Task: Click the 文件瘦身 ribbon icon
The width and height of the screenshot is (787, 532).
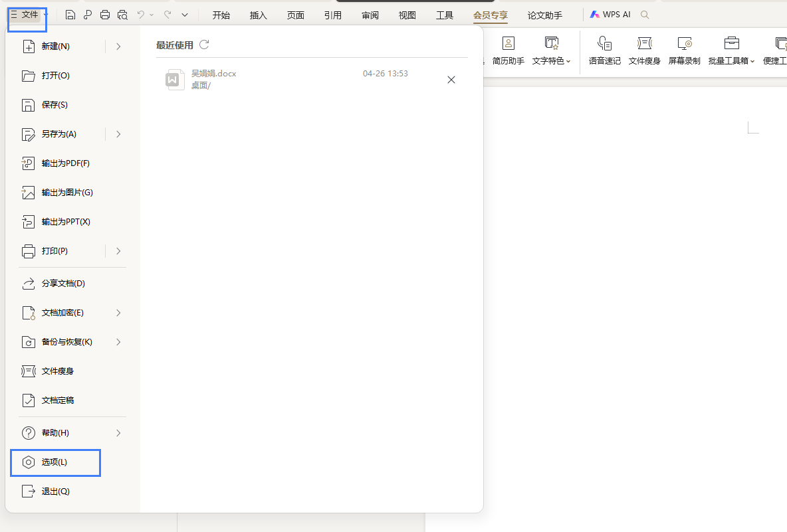Action: 645,50
